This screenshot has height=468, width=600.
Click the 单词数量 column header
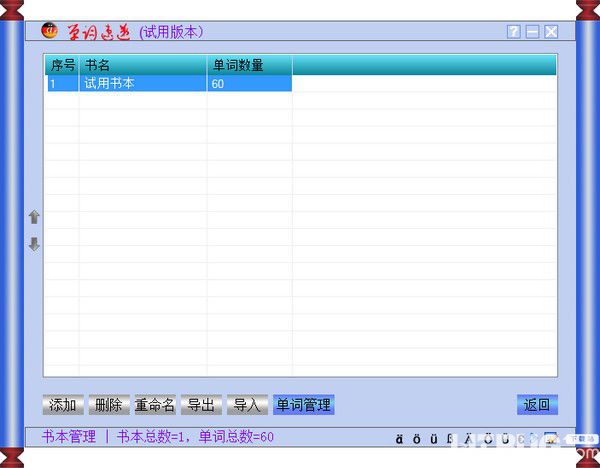(249, 65)
